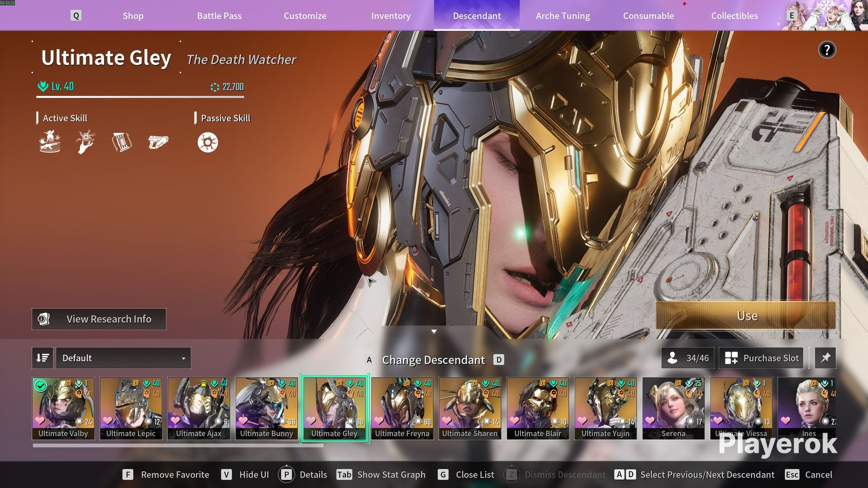
Task: Open the Arche Tuning tab
Action: 563,16
